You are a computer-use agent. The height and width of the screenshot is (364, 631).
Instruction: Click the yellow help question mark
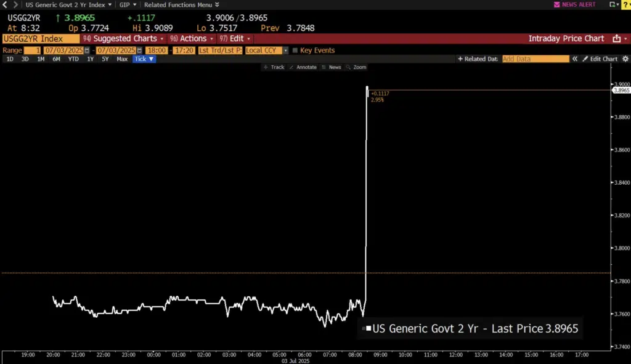[627, 5]
